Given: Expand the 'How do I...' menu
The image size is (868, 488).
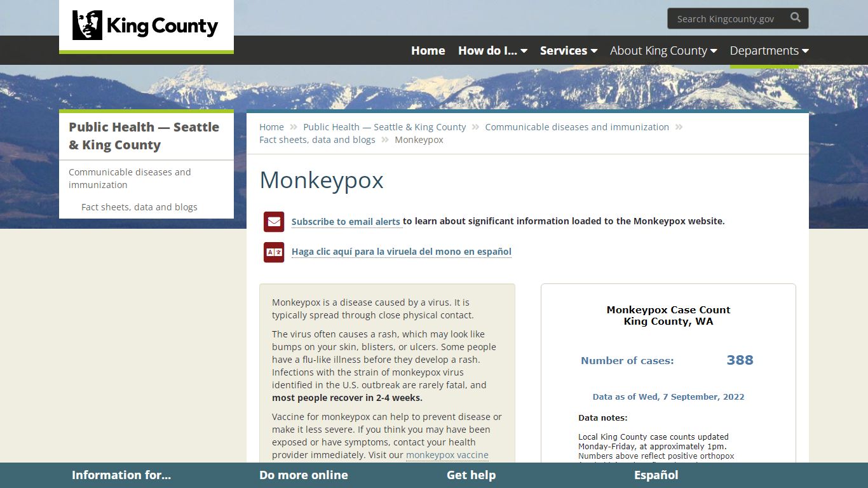Looking at the screenshot, I should [x=492, y=51].
